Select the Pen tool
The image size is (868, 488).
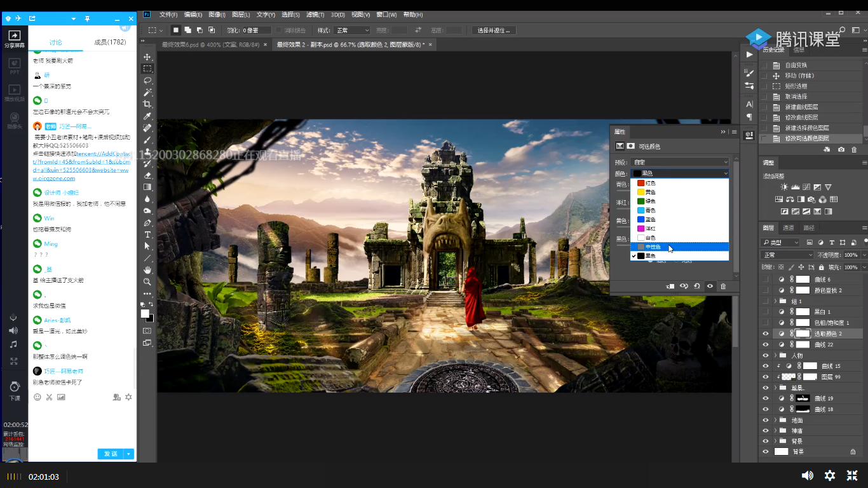pos(147,223)
